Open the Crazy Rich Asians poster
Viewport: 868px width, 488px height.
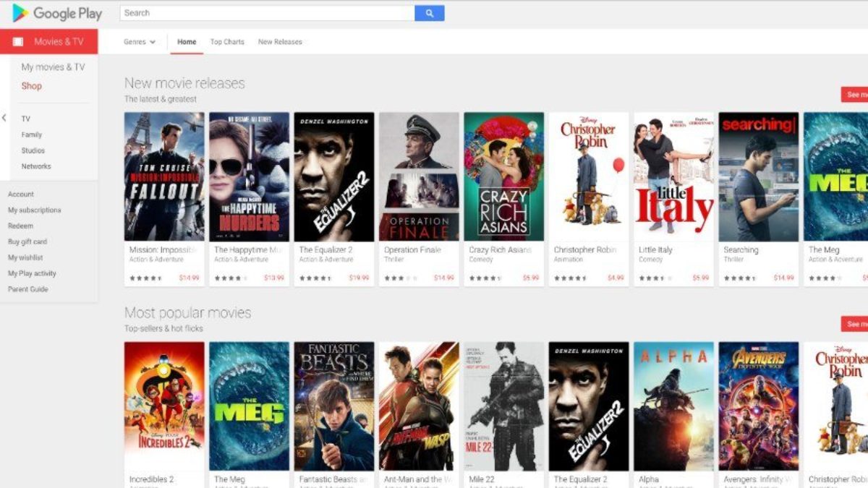503,176
